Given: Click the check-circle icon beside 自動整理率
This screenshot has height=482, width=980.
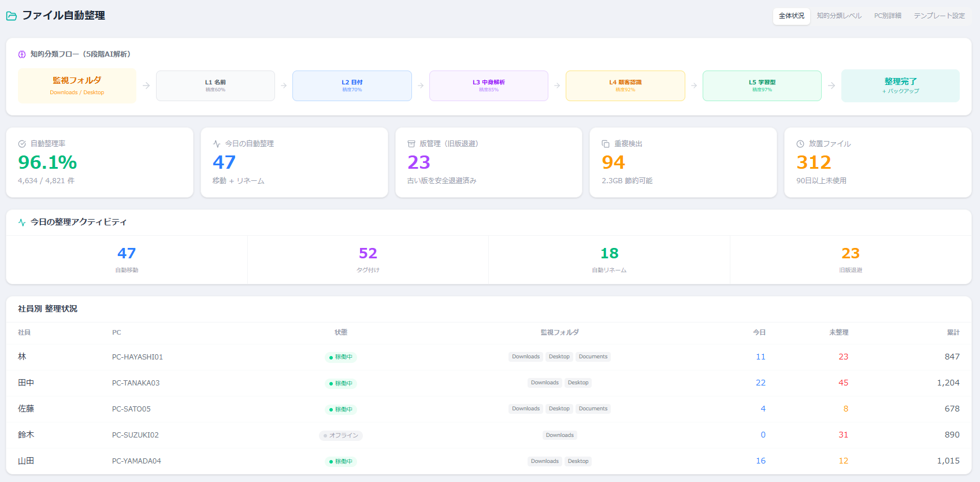Looking at the screenshot, I should tap(22, 144).
